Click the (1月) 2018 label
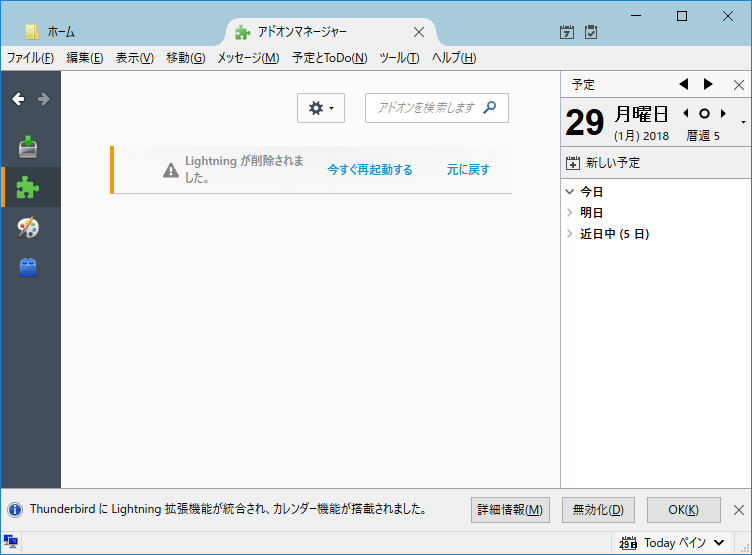This screenshot has width=752, height=555. 641,136
